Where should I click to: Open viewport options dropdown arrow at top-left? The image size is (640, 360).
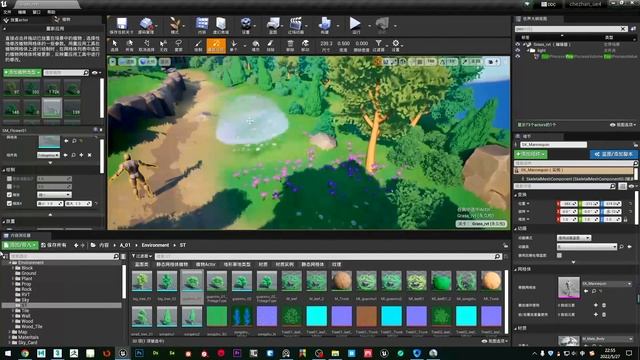click(x=112, y=62)
